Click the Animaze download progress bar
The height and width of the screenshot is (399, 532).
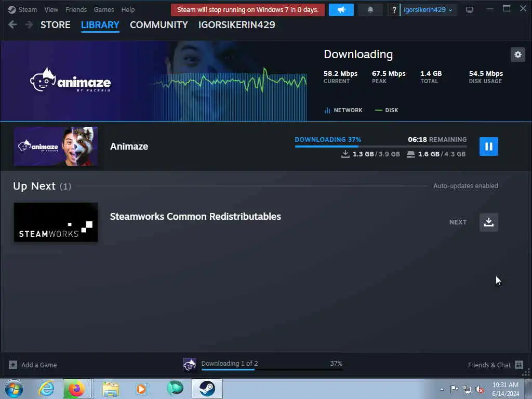click(381, 147)
